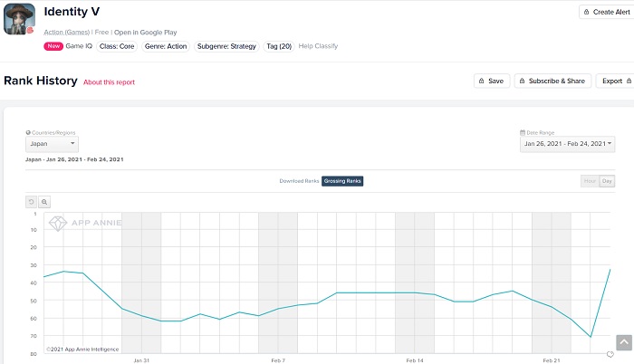Click the Feb 21 axis label
The image size is (634, 364).
552,360
